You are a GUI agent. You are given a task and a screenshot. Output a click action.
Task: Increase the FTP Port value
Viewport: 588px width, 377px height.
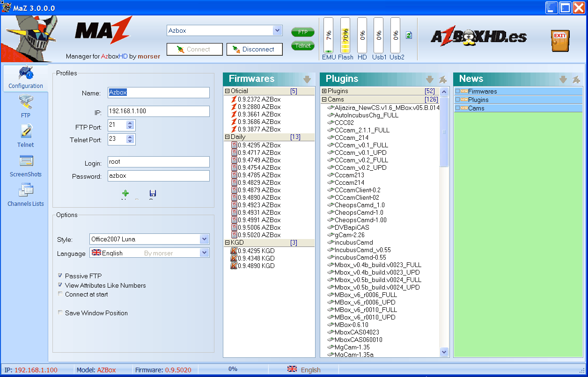(130, 123)
